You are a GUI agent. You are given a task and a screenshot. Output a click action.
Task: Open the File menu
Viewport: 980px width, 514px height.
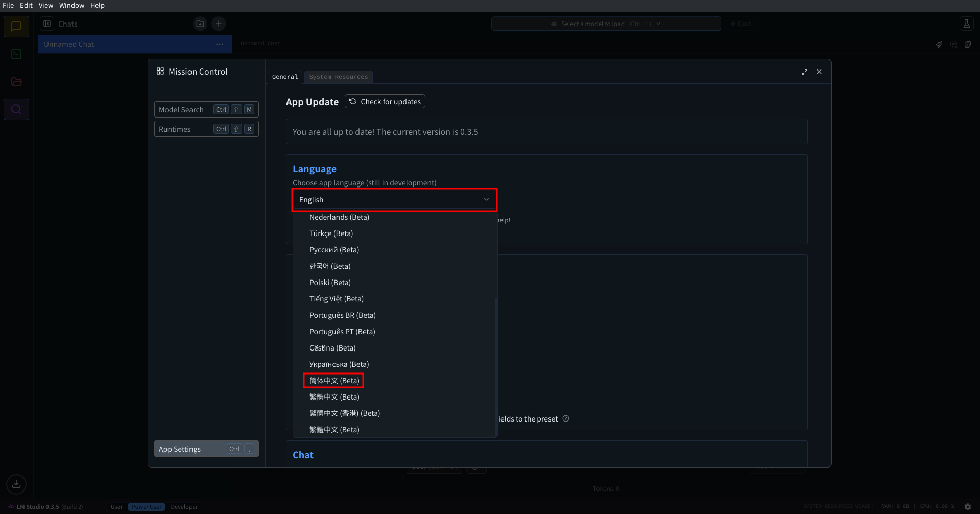(8, 5)
